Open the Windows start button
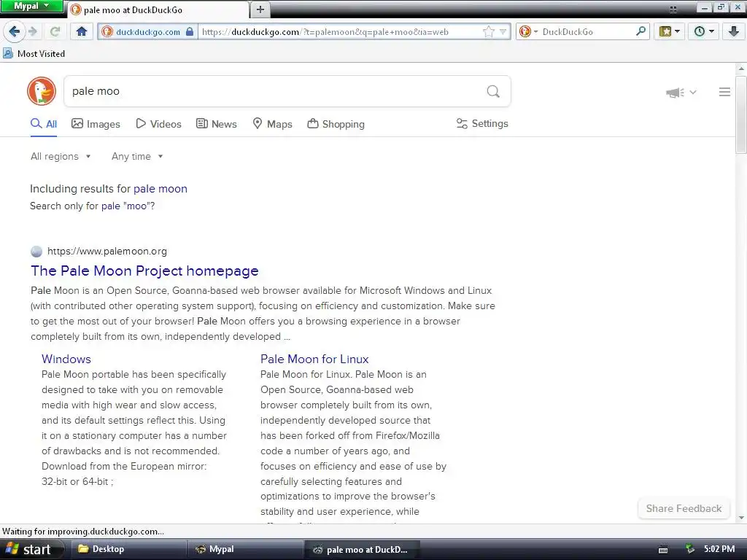Viewport: 747px width, 560px height. 31,549
